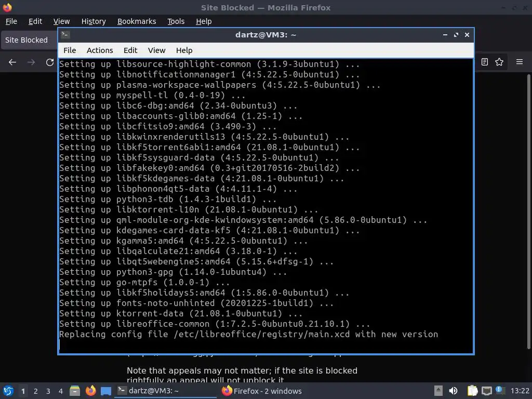Click 'Setting up fonts-noto-unhinted' terminal line
This screenshot has width=532, height=399.
[196, 303]
